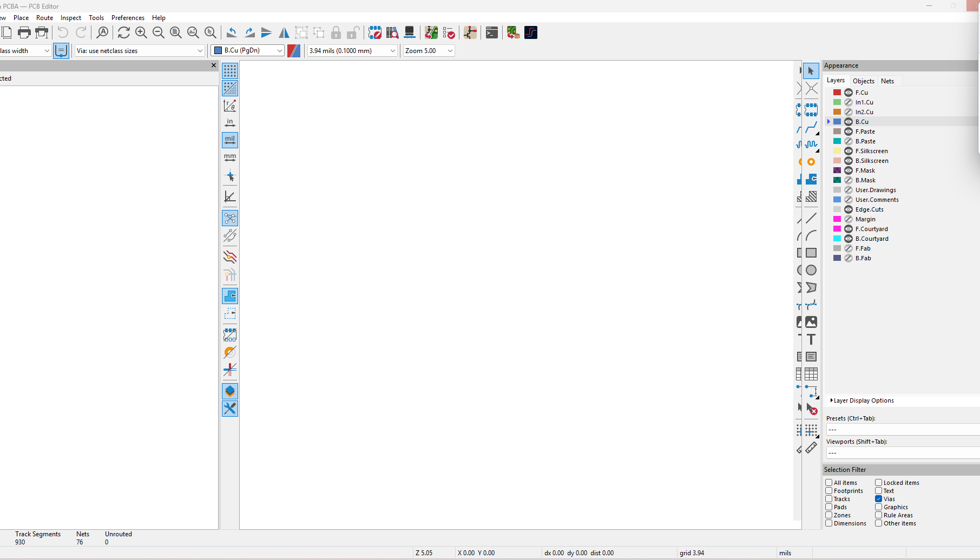
Task: Open the B.Cu (PgDn) layer dropdown
Action: click(248, 50)
